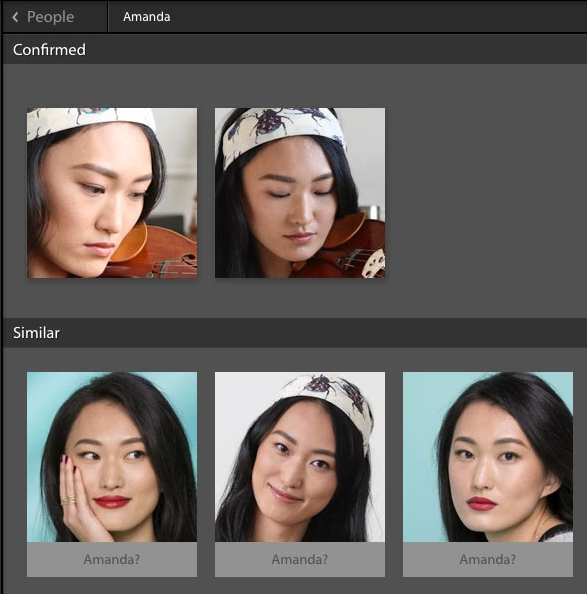This screenshot has width=587, height=594.
Task: Select the confirmed photo with closed eyes
Action: pyautogui.click(x=300, y=193)
